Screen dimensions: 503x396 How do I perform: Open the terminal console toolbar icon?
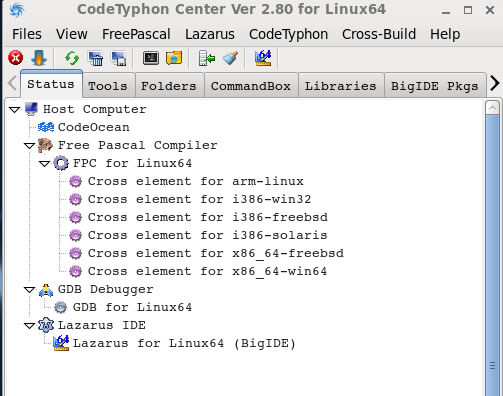click(x=151, y=58)
